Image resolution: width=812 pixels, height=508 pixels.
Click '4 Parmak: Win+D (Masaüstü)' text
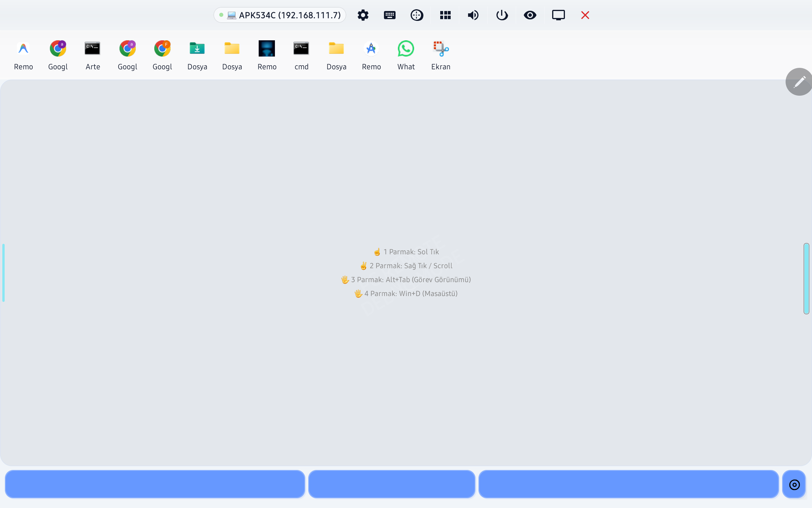pos(406,294)
